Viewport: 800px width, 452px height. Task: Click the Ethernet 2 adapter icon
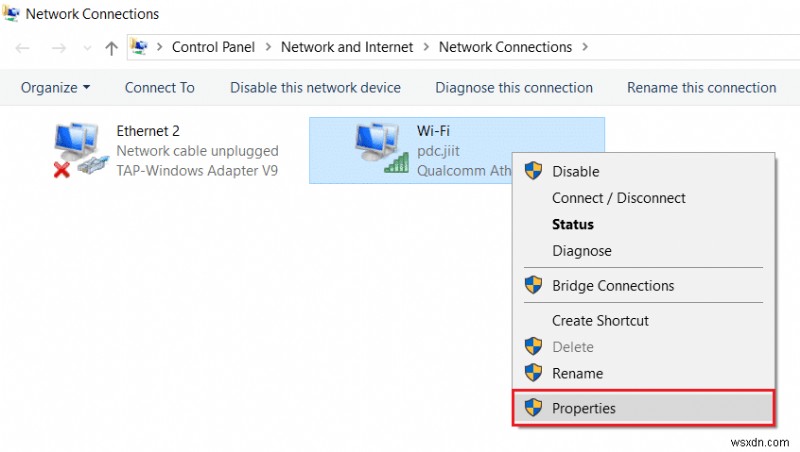pyautogui.click(x=76, y=150)
